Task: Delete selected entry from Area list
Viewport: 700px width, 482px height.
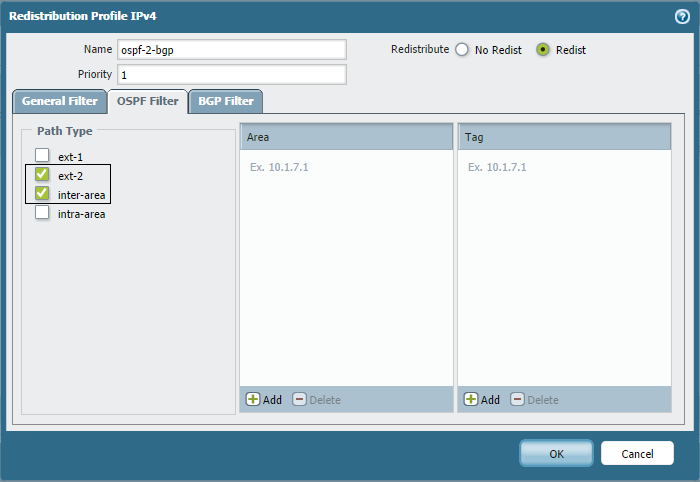Action: (317, 399)
